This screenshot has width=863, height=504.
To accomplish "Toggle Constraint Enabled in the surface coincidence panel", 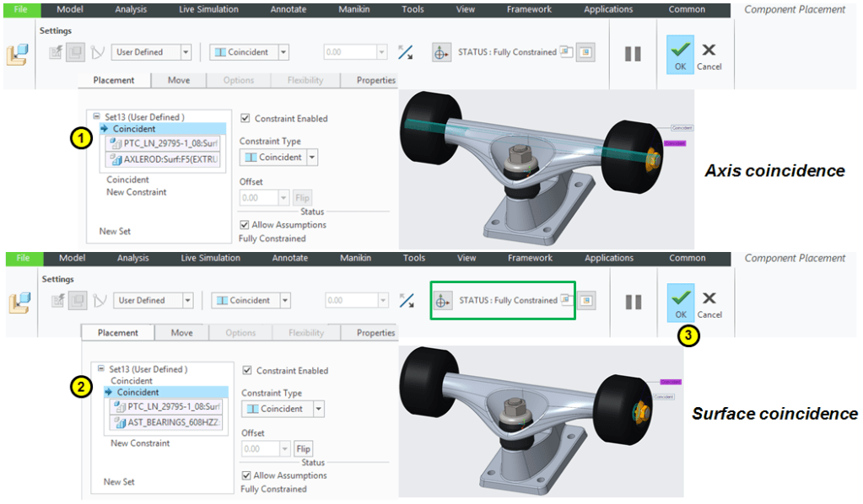I will (247, 371).
